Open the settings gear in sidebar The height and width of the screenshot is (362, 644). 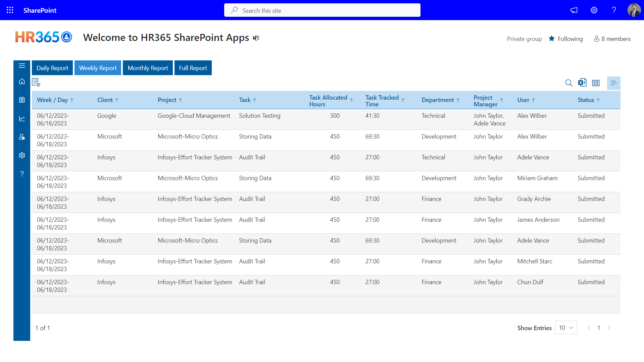pyautogui.click(x=22, y=155)
